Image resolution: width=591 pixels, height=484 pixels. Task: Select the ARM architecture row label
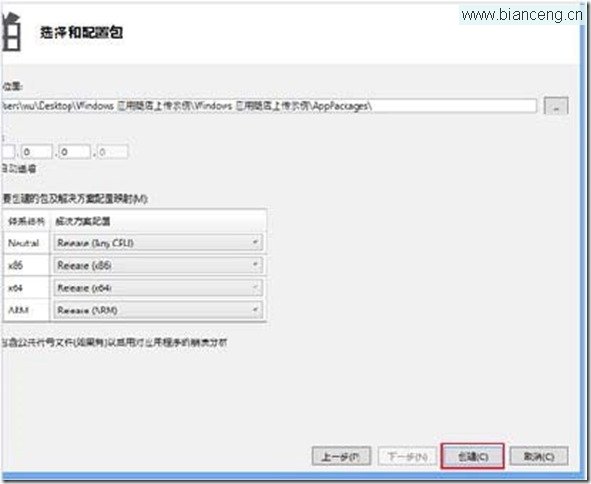18,310
